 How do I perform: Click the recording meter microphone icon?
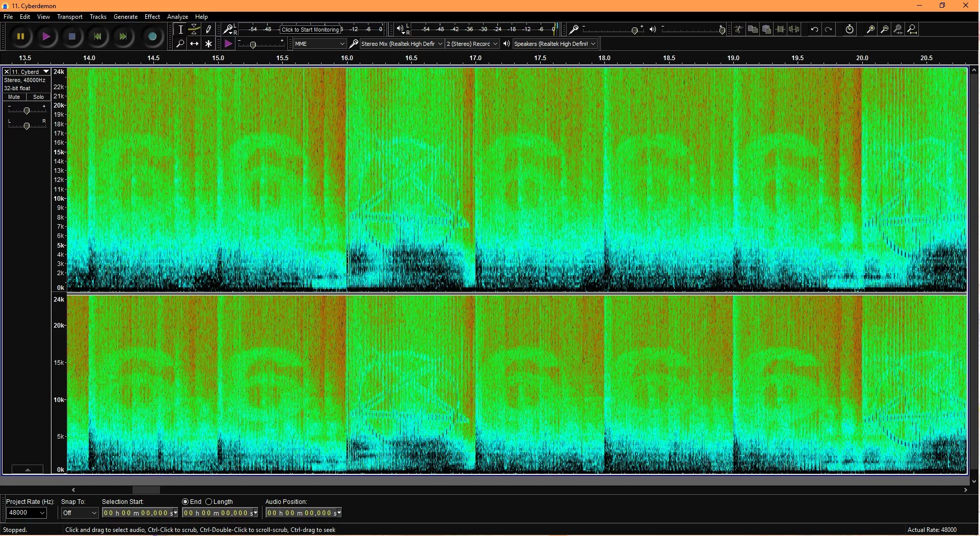pos(228,29)
